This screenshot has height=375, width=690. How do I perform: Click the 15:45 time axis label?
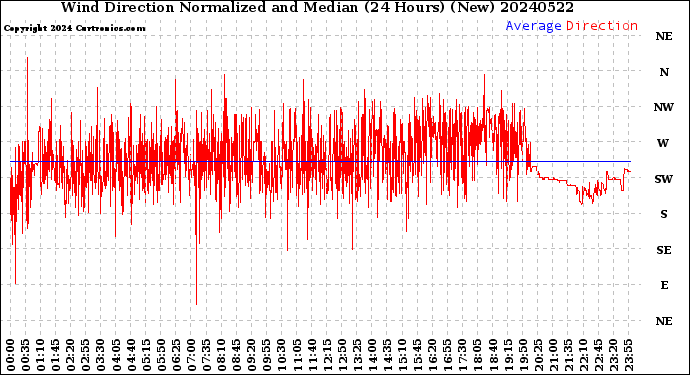pyautogui.click(x=418, y=355)
